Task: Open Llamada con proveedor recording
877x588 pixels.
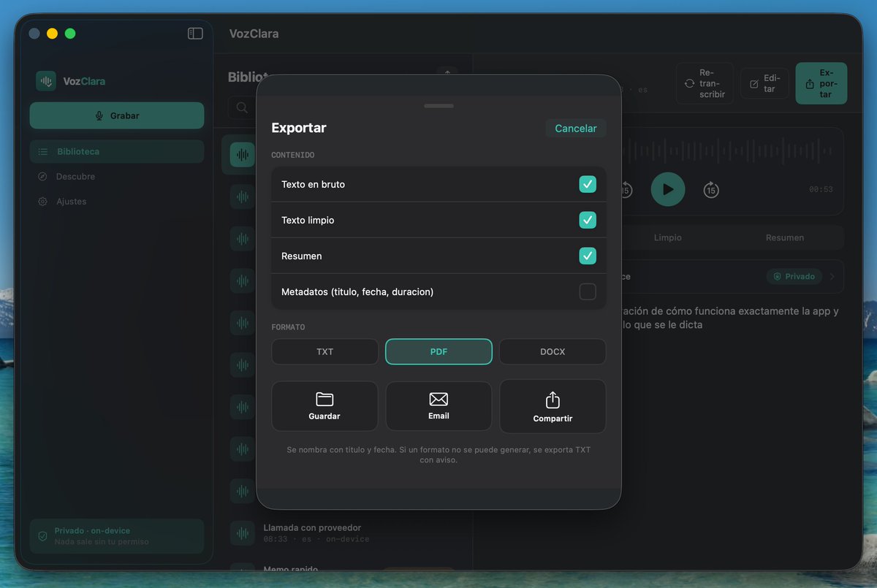Action: [347, 533]
